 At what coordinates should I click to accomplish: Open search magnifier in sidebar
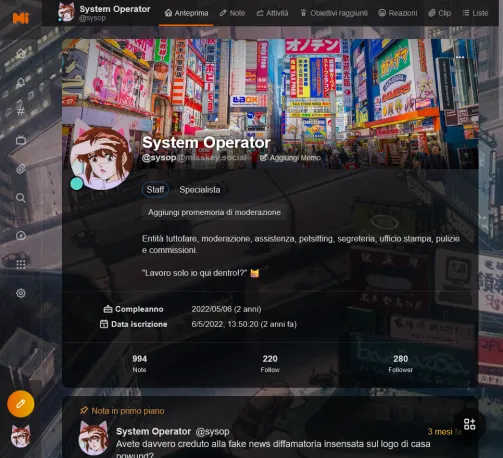(x=21, y=198)
